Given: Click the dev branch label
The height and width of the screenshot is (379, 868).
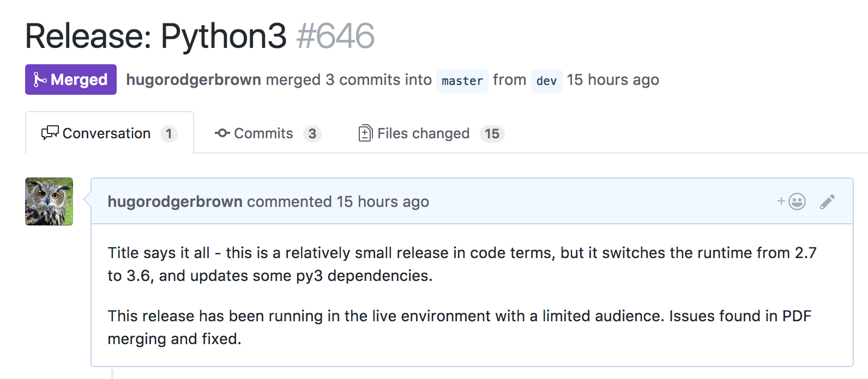Looking at the screenshot, I should click(546, 81).
